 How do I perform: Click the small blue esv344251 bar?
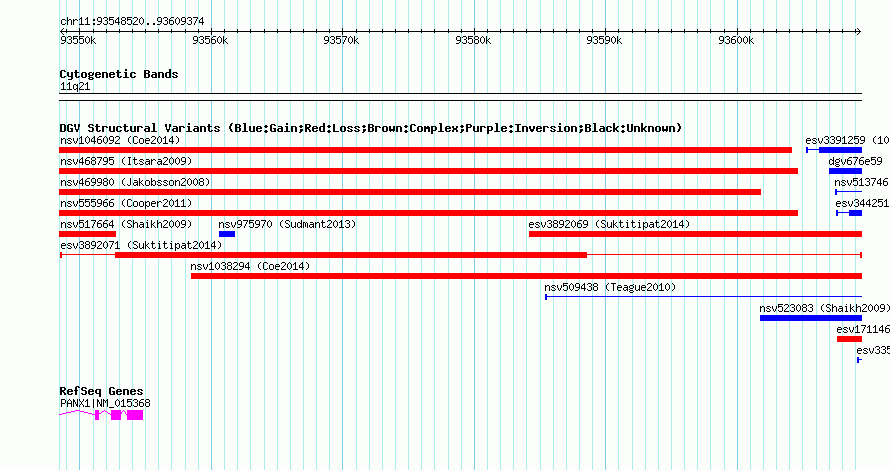click(855, 213)
